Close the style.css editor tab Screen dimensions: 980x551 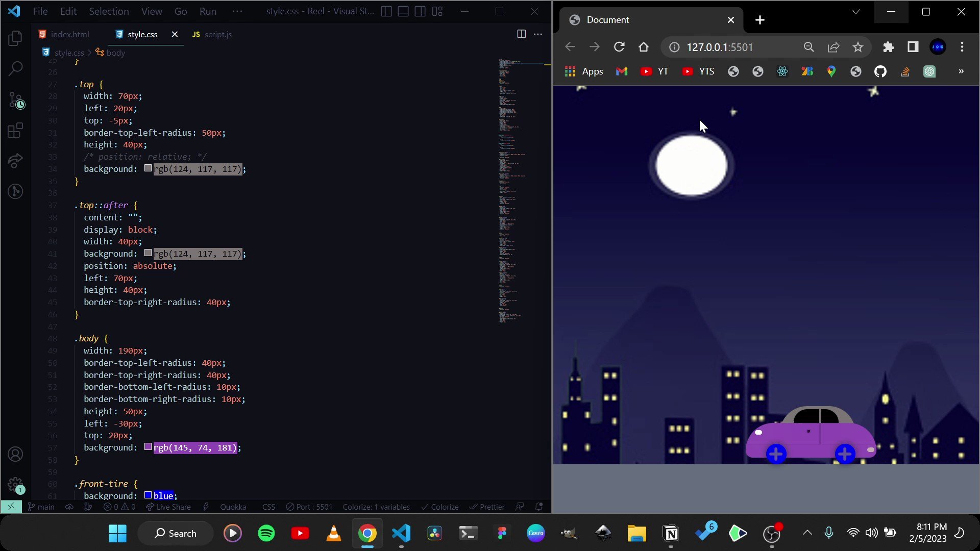click(175, 34)
